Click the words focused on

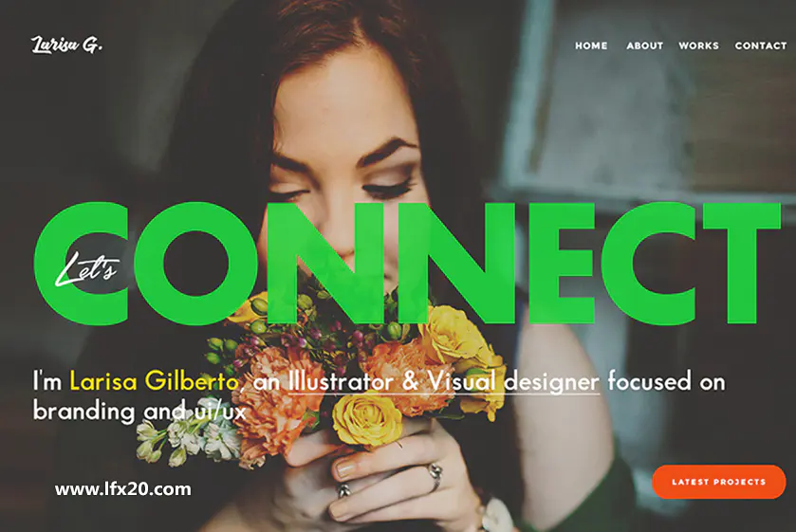point(667,381)
